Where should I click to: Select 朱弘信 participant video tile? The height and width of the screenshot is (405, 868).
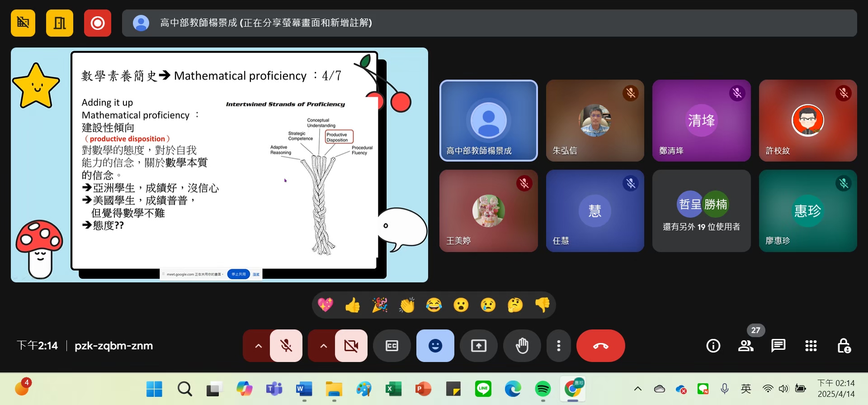[594, 121]
